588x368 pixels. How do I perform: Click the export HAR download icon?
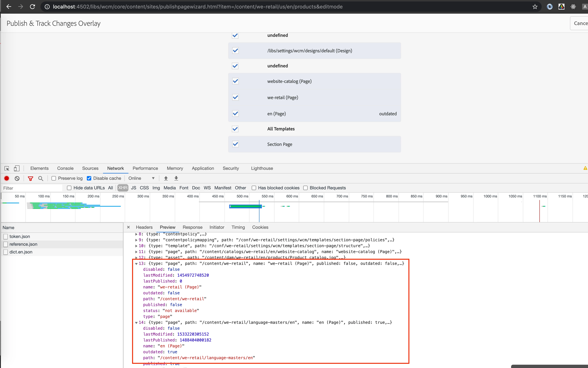point(176,178)
